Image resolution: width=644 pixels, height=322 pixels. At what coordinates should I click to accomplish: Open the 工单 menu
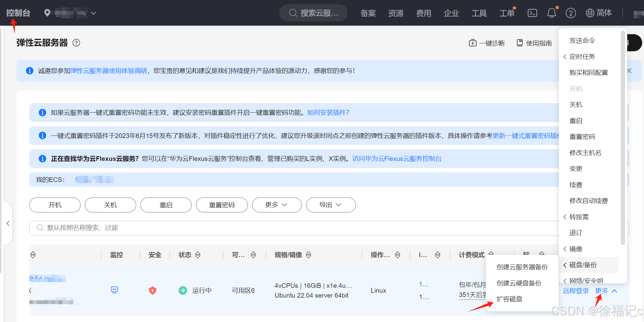[x=507, y=13]
